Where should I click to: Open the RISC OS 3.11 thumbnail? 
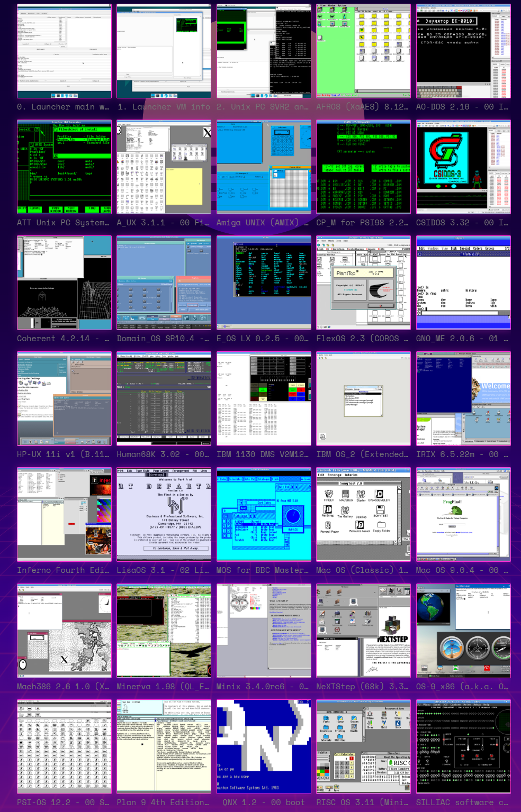click(363, 747)
